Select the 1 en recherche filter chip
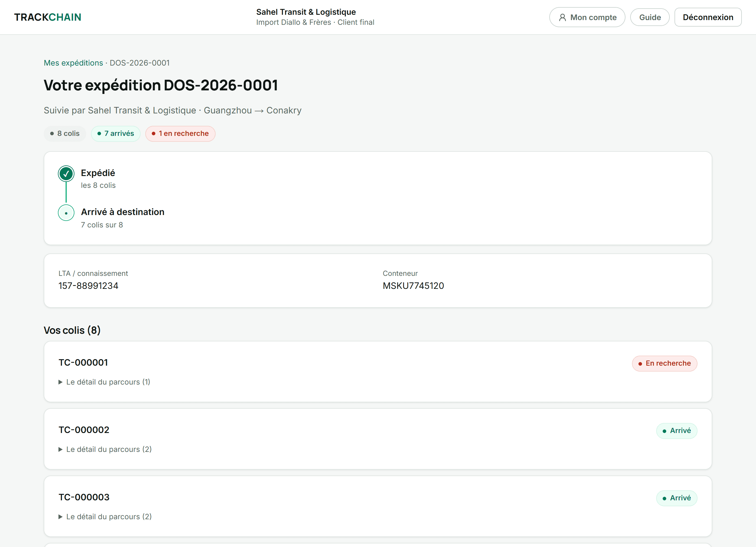This screenshot has width=756, height=547. point(180,134)
